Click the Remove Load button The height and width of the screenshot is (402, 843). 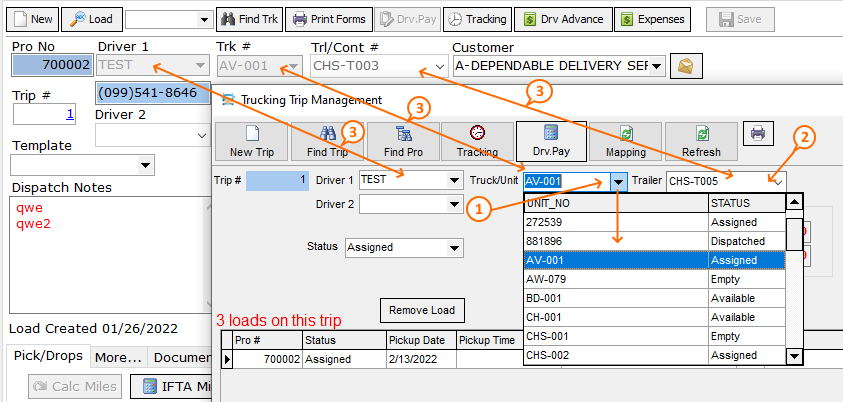[x=422, y=310]
